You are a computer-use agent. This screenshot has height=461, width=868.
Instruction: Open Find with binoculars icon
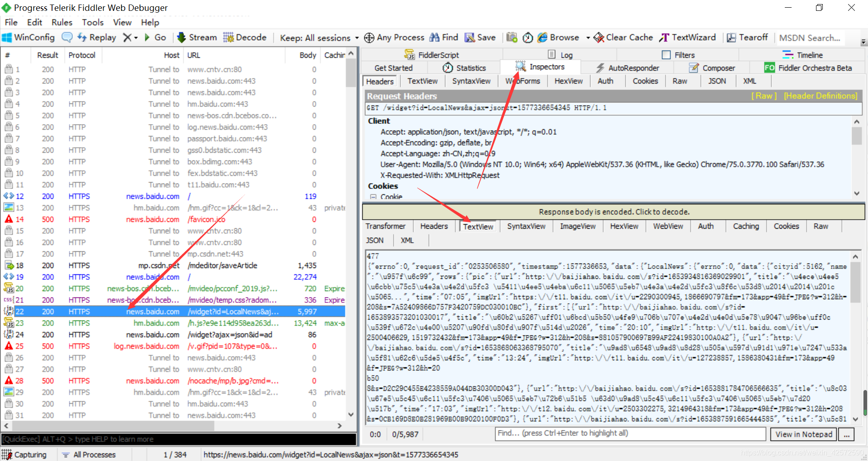pyautogui.click(x=434, y=38)
